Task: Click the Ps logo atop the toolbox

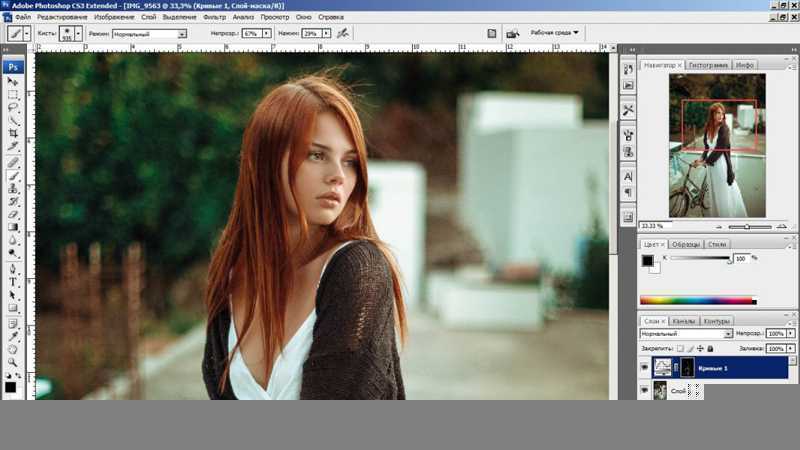Action: click(13, 67)
